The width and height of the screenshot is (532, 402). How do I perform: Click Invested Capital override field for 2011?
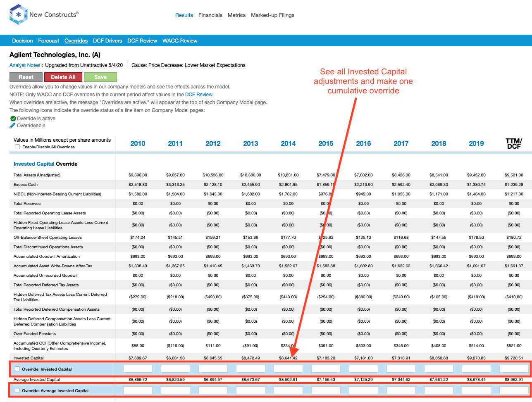click(175, 369)
